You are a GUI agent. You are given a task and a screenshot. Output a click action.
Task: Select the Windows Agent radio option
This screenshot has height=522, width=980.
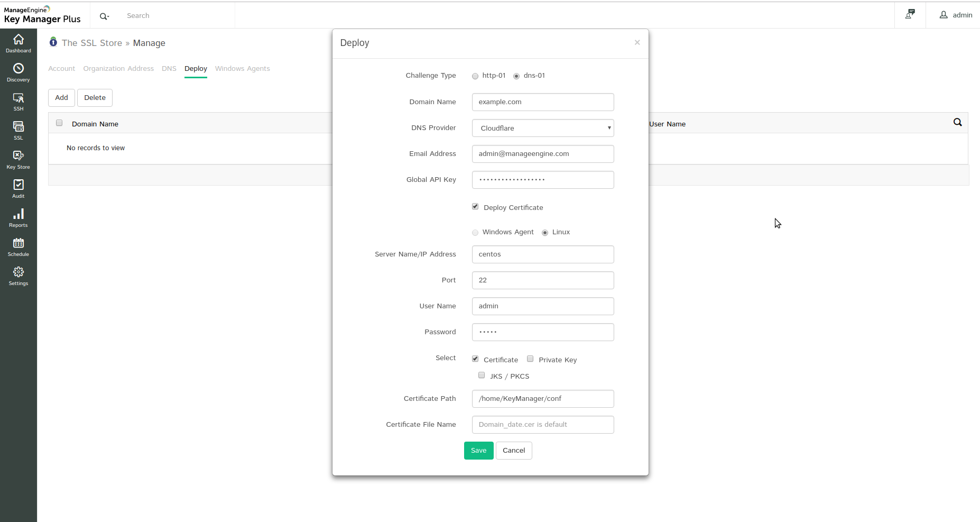click(475, 233)
